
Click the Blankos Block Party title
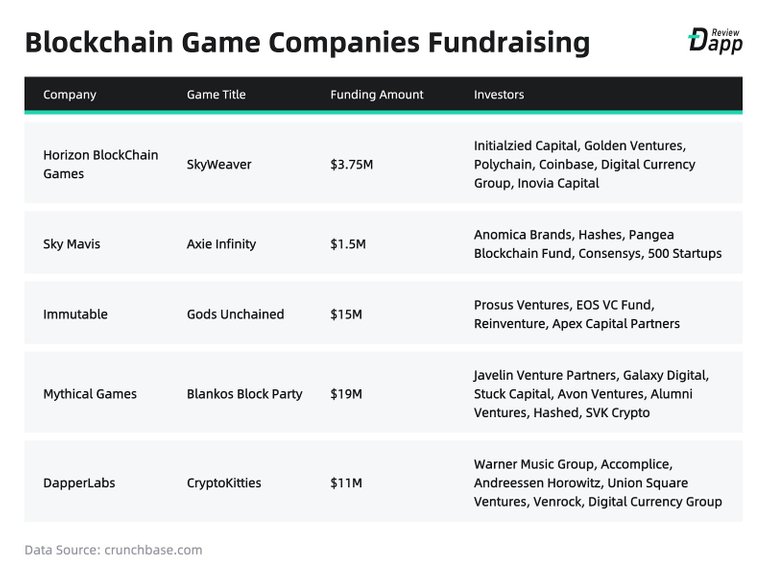pos(244,394)
